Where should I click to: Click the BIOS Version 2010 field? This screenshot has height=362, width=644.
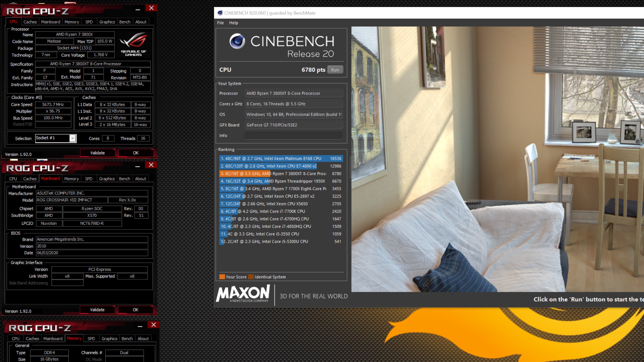pos(92,246)
